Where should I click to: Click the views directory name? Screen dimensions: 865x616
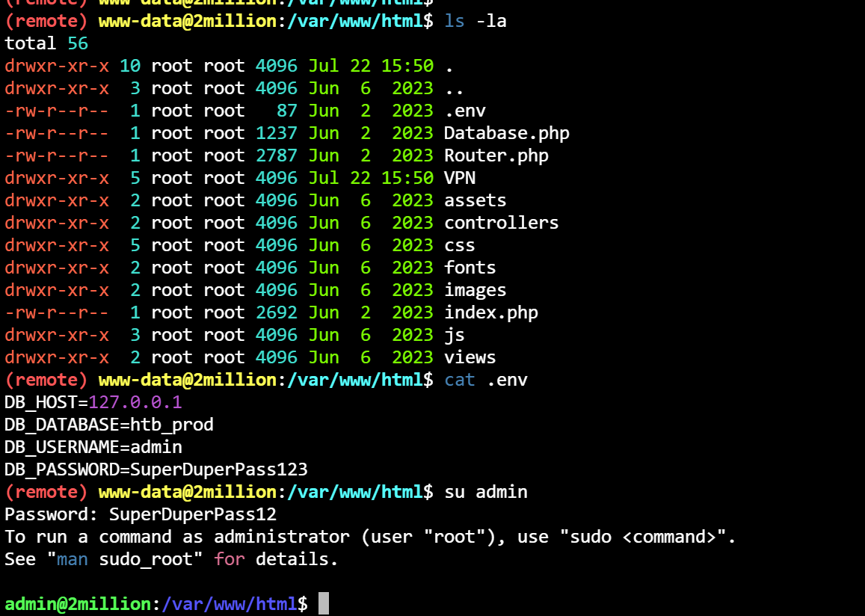coord(470,357)
